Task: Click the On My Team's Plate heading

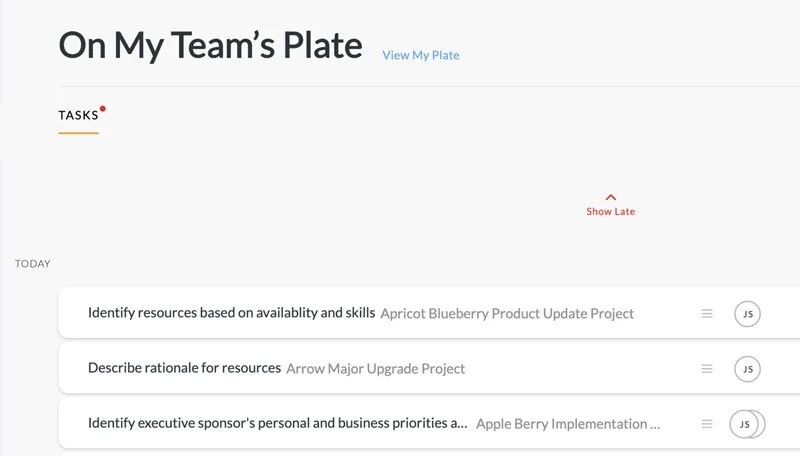Action: (210, 46)
